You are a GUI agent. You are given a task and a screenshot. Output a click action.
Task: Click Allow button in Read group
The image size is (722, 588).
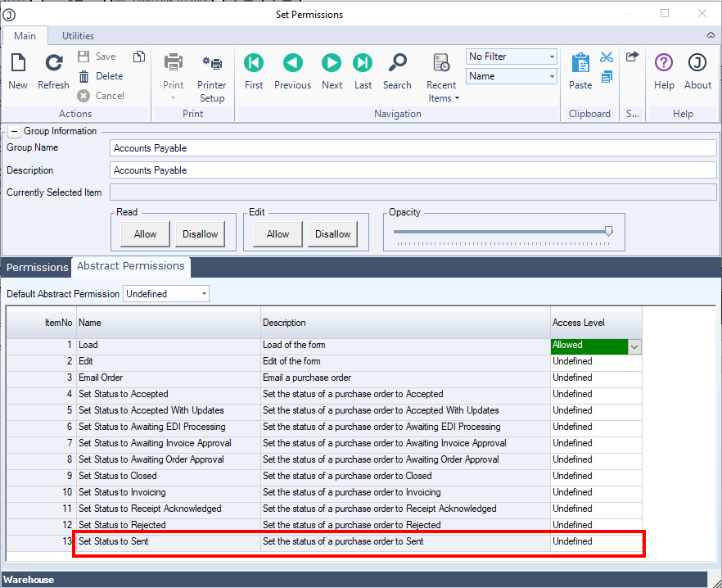click(145, 234)
